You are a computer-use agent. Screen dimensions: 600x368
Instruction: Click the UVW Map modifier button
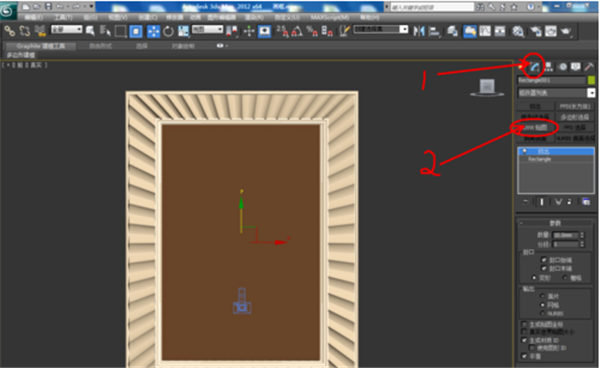coord(535,127)
